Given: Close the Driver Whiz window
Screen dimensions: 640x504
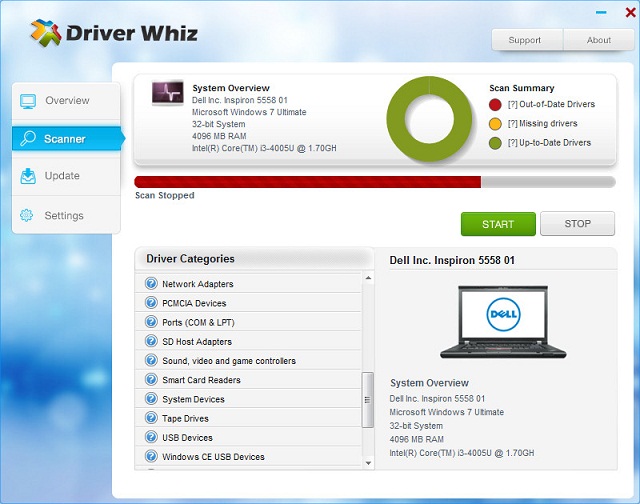Looking at the screenshot, I should (630, 13).
